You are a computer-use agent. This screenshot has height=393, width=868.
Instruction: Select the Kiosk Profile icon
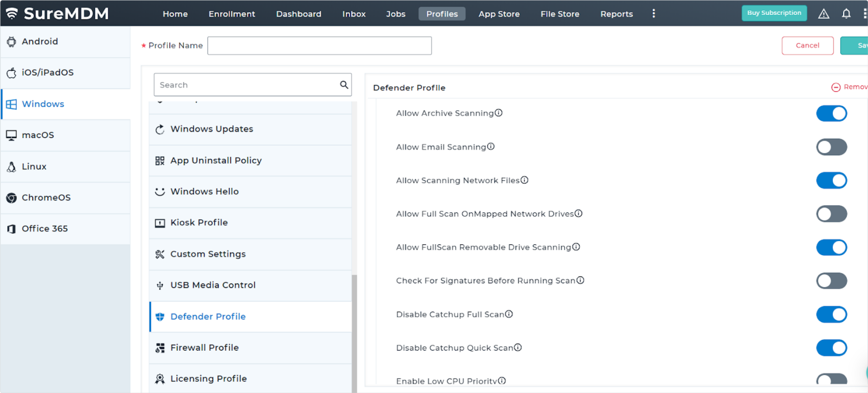pos(159,222)
